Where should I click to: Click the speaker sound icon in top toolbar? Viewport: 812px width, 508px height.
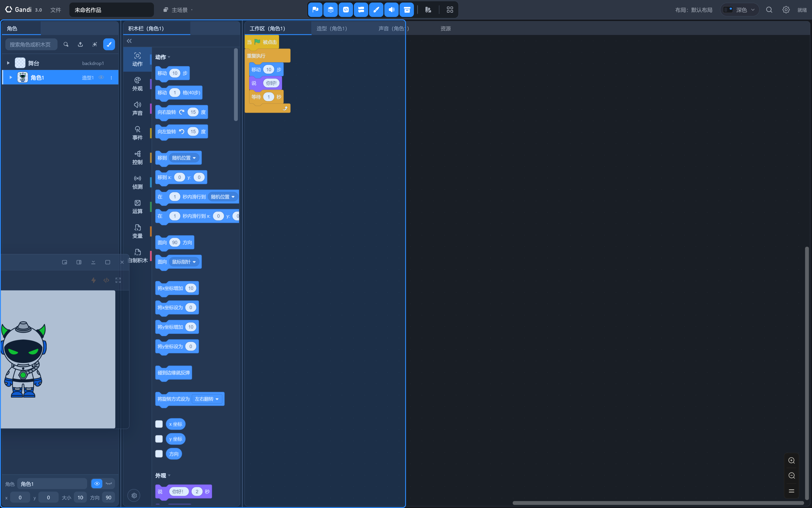[x=392, y=10]
